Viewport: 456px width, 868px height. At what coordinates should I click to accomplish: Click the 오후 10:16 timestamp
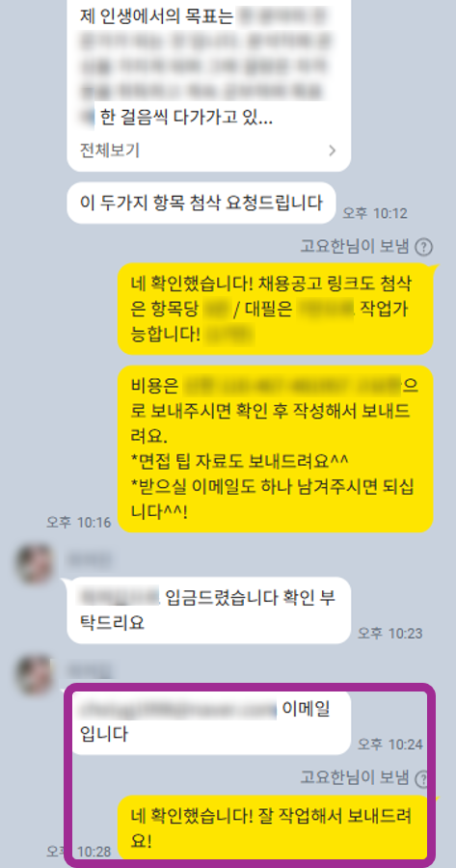79,522
